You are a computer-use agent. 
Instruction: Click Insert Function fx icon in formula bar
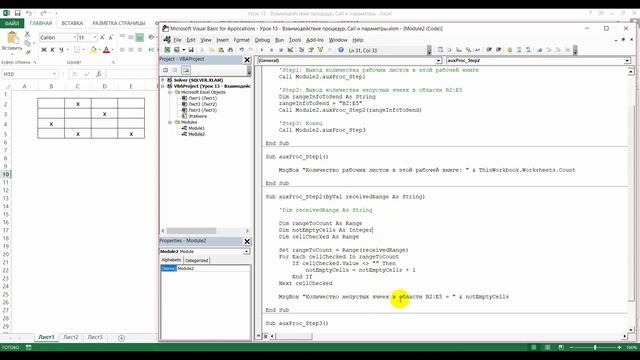pos(98,74)
